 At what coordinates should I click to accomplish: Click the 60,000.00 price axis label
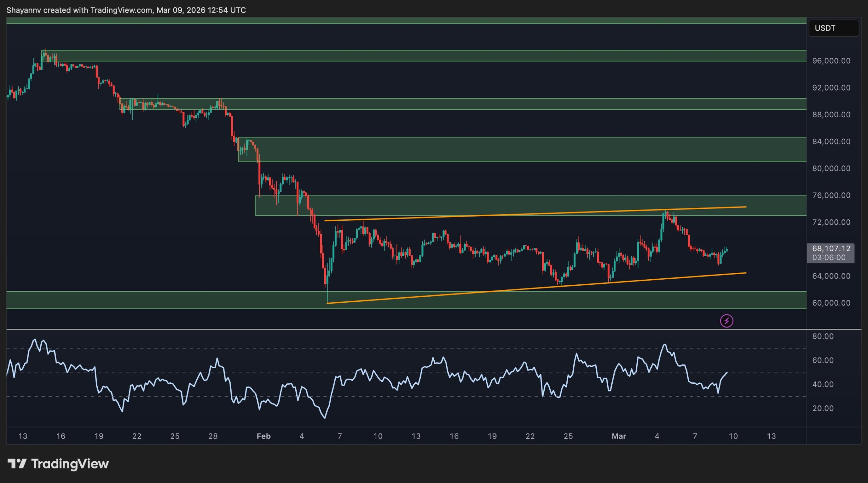[x=831, y=303]
